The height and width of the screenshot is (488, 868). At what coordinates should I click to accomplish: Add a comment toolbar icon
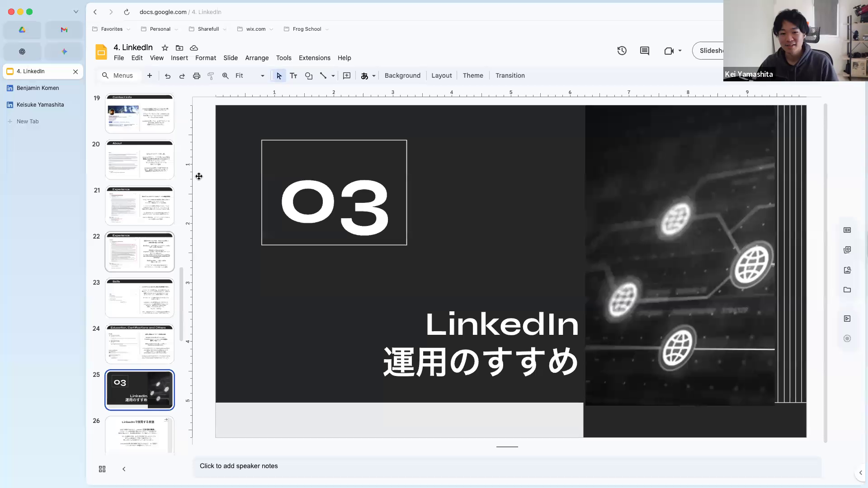point(347,76)
